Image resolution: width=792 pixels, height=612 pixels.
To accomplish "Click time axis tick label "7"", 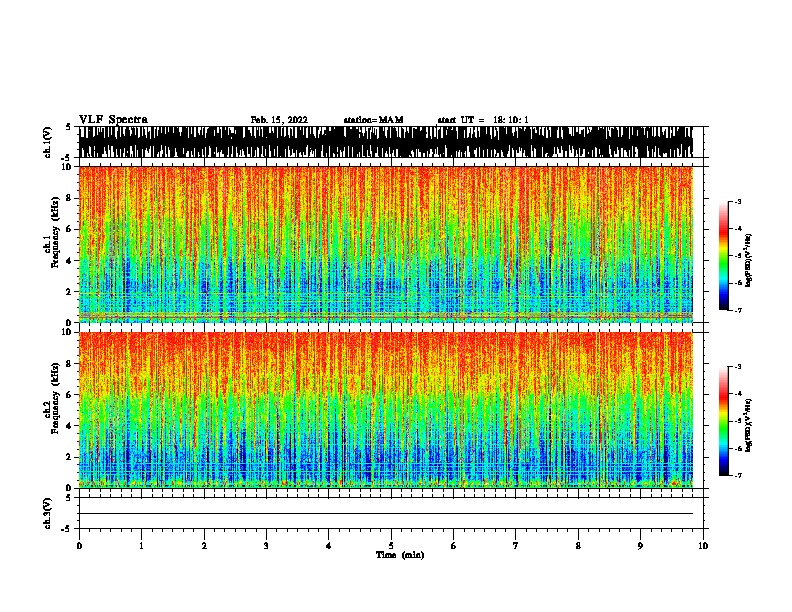I will point(516,546).
